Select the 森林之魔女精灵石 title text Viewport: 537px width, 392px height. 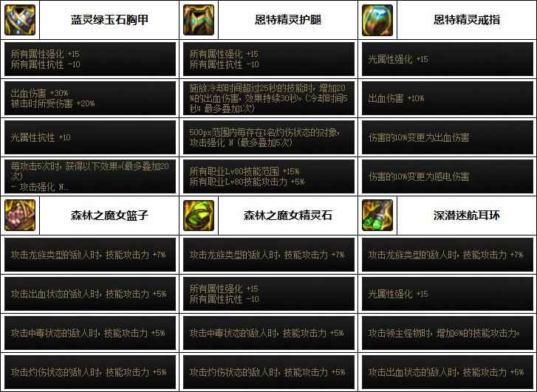[288, 216]
